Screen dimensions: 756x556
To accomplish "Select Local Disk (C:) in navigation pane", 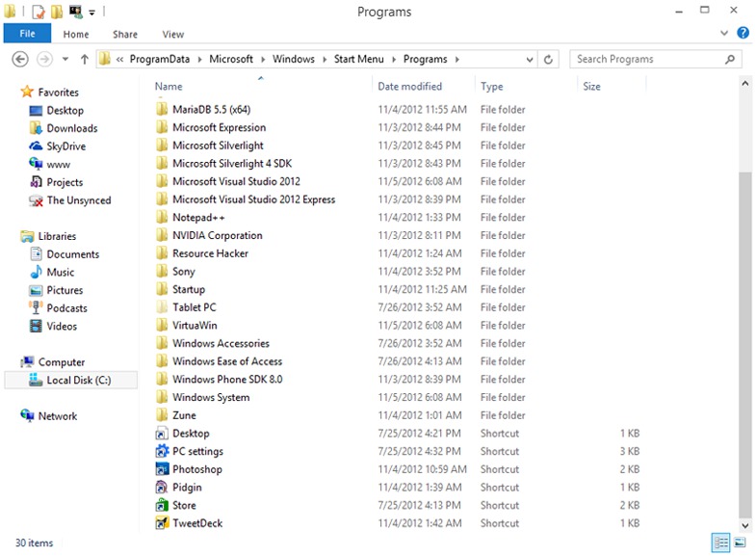I will 71,380.
